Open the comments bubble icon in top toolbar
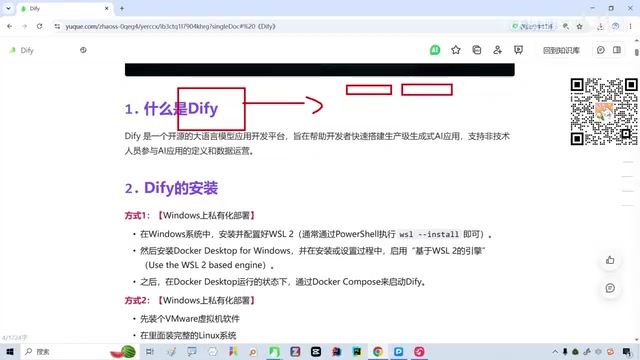The width and height of the screenshot is (640, 360). pyautogui.click(x=600, y=50)
